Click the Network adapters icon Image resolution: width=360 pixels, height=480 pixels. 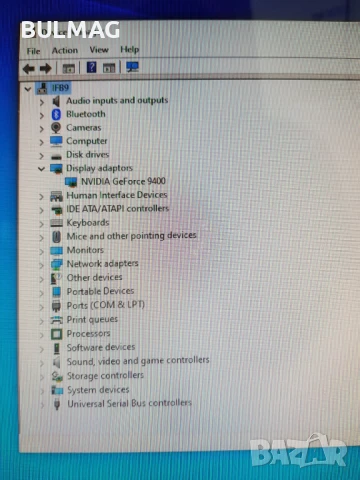56,265
